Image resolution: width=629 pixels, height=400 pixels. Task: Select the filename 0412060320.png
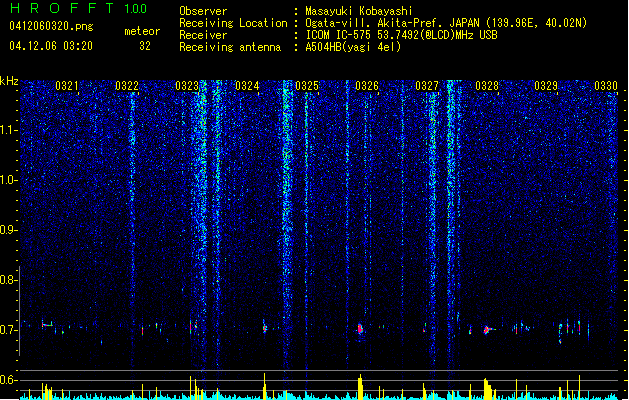tap(51, 26)
